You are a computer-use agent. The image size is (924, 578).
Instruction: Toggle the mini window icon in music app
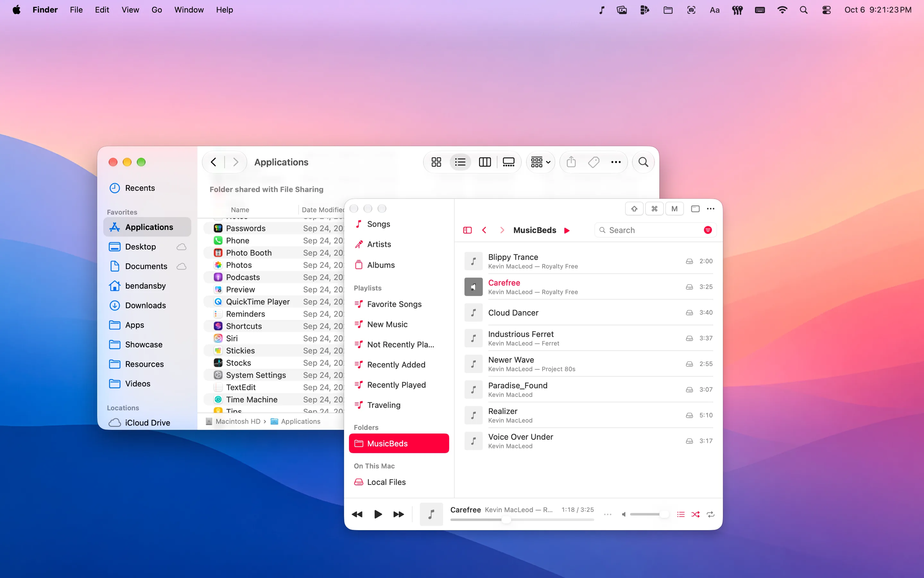pos(695,209)
